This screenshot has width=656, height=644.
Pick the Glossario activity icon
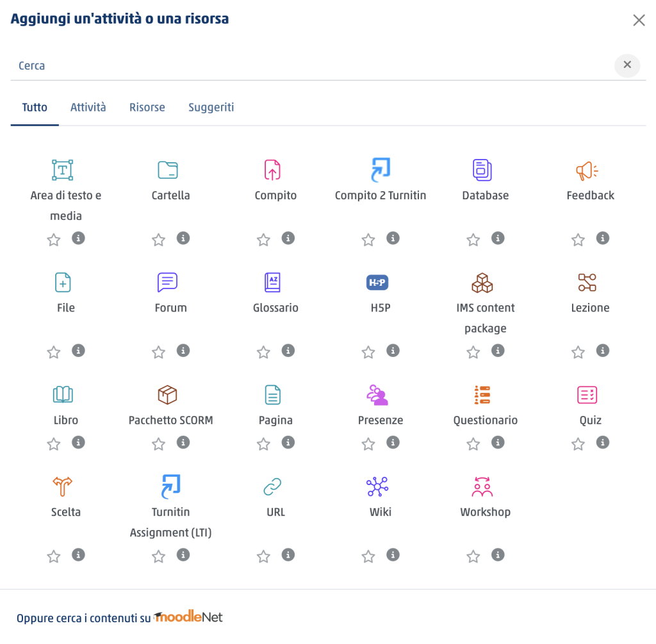272,283
